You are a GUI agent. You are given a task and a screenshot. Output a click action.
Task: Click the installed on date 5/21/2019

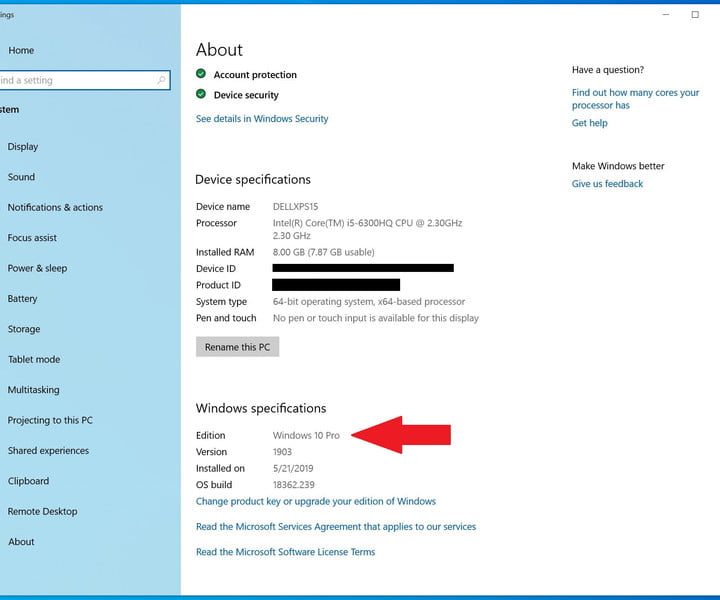click(293, 468)
